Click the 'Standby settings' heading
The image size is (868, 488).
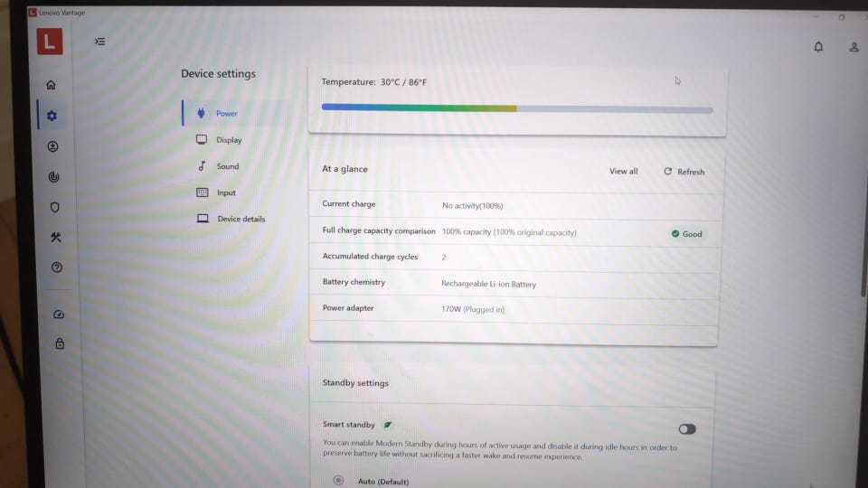355,383
